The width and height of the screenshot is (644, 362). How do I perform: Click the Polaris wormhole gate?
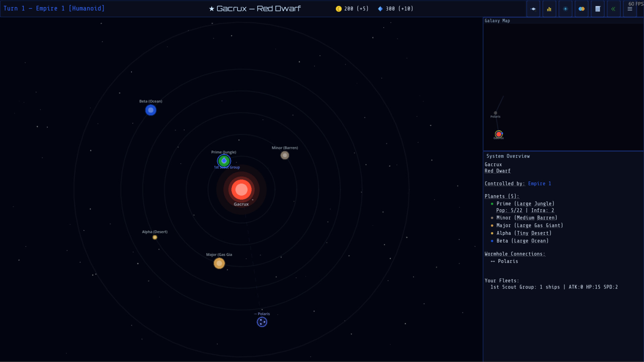262,322
